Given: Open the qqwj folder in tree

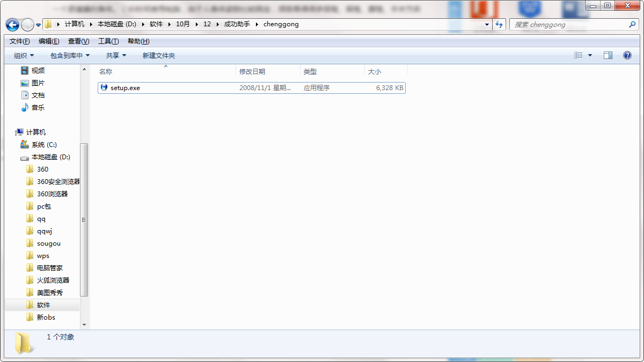Looking at the screenshot, I should [45, 231].
